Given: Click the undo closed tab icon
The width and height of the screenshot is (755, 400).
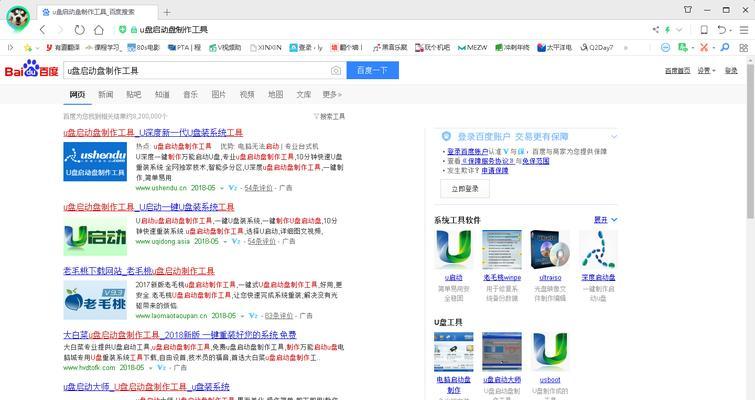Looking at the screenshot, I should click(721, 30).
